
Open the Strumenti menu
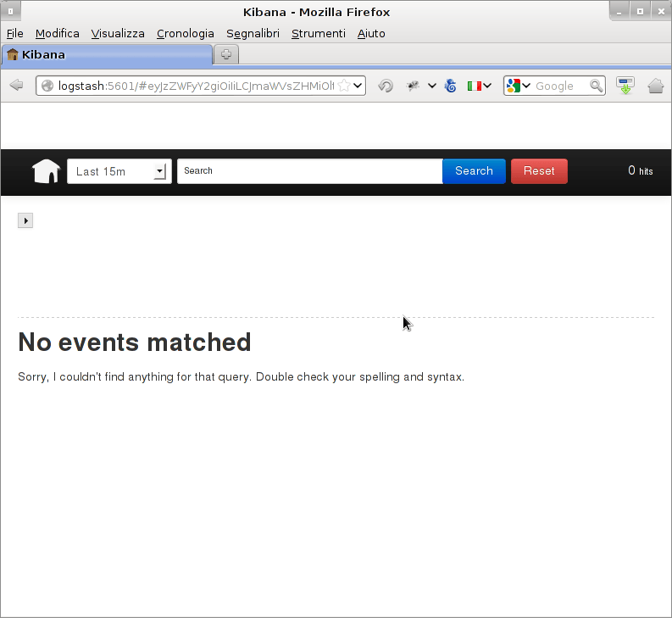tap(319, 33)
